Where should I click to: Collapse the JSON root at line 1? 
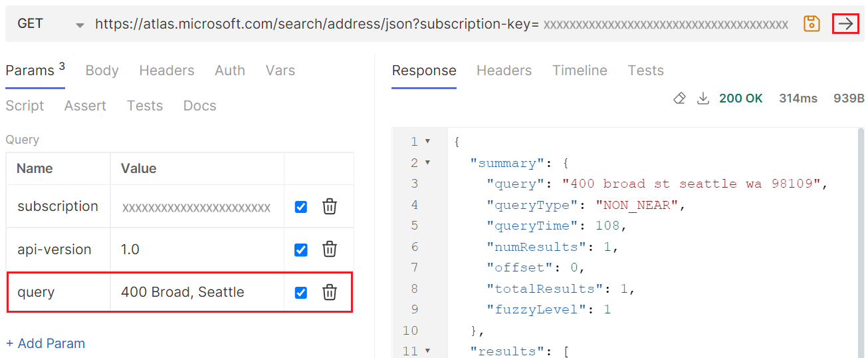427,142
